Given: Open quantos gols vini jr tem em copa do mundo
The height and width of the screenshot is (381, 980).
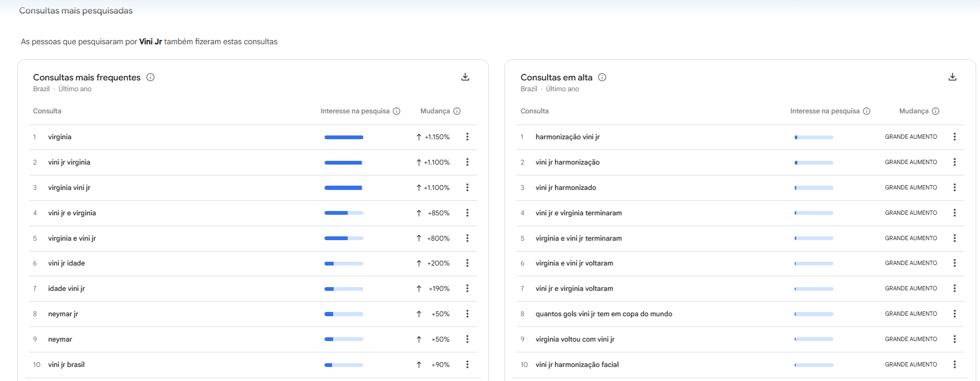Looking at the screenshot, I should coord(604,314).
